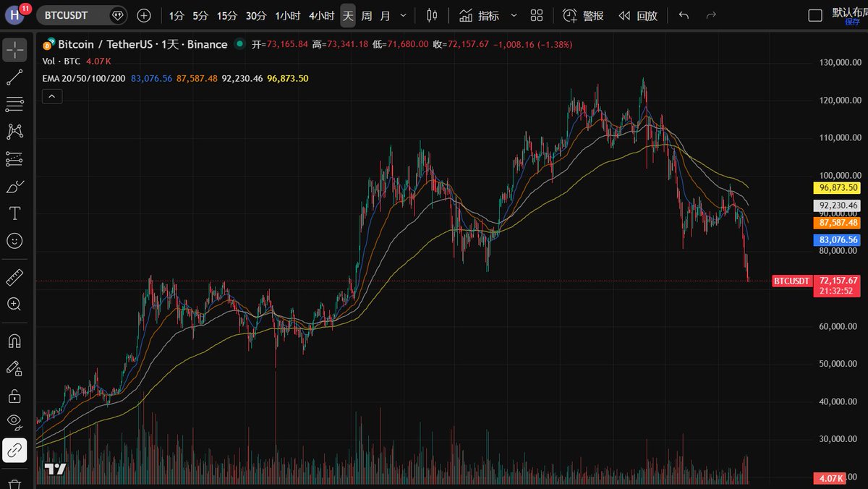Image resolution: width=868 pixels, height=489 pixels.
Task: Open the candlestick chart type selector
Action: [432, 15]
